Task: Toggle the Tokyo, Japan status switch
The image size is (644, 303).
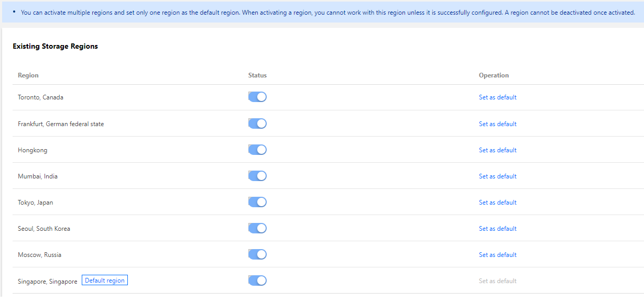Action: [257, 202]
